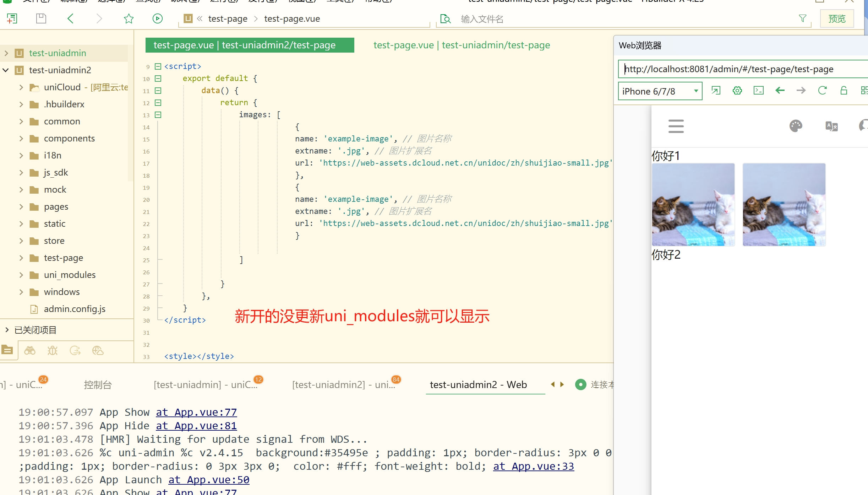Click the new file icon in toolbar

pos(12,18)
